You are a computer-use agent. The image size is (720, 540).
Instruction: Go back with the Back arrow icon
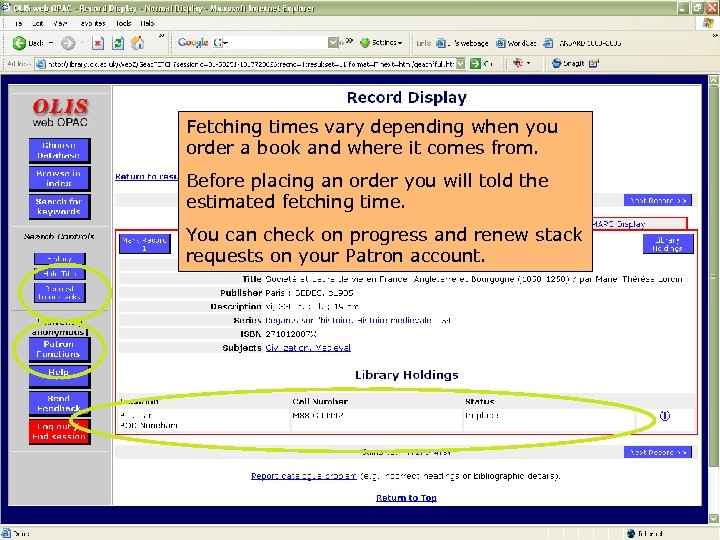(19, 43)
